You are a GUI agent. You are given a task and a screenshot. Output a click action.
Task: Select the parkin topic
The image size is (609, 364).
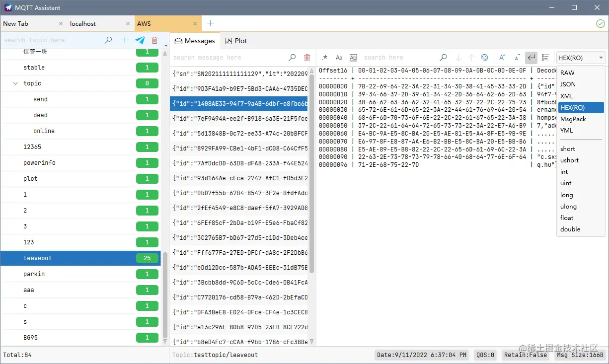coord(80,274)
